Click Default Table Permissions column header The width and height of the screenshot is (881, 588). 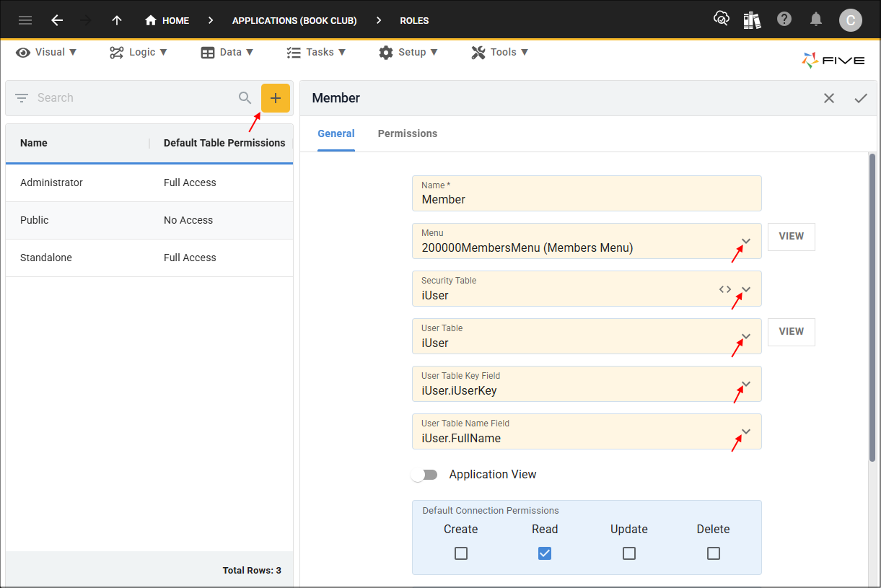[x=224, y=143]
